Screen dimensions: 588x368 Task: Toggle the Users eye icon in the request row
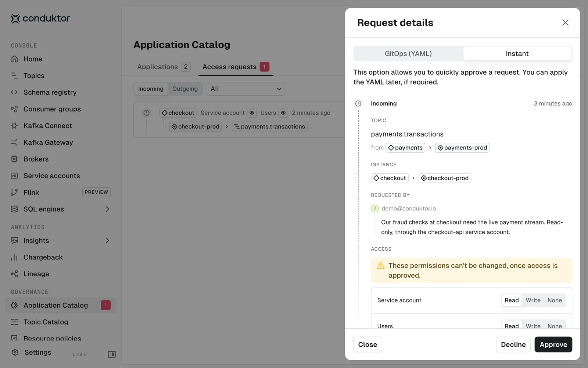coord(283,113)
